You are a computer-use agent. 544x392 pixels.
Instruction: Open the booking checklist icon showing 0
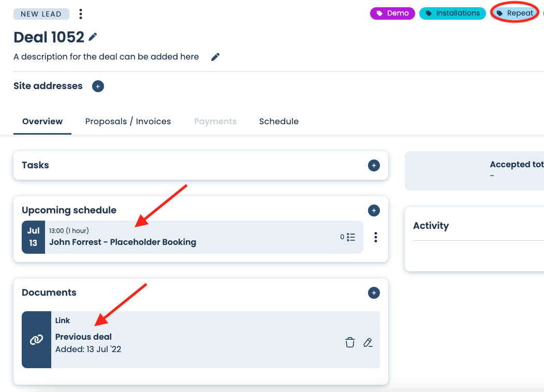[x=348, y=237]
